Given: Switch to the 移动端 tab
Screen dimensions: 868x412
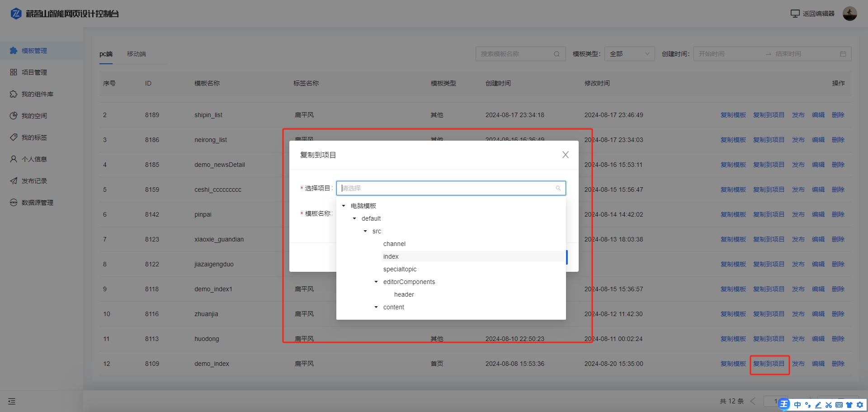Looking at the screenshot, I should click(136, 54).
